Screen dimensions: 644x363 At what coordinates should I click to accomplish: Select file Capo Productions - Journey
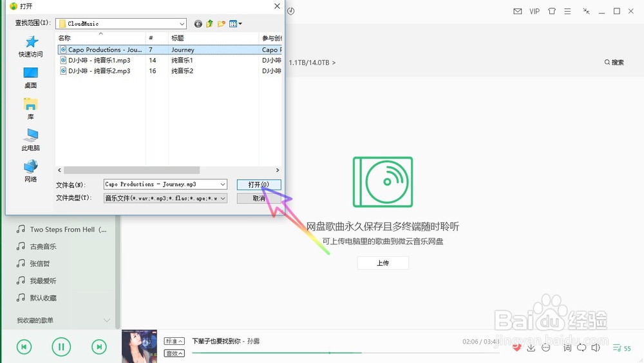click(169, 50)
